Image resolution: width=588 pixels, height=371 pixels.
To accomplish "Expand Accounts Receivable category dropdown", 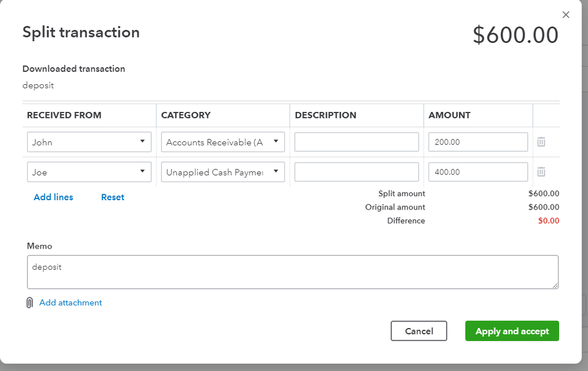I will point(222,142).
